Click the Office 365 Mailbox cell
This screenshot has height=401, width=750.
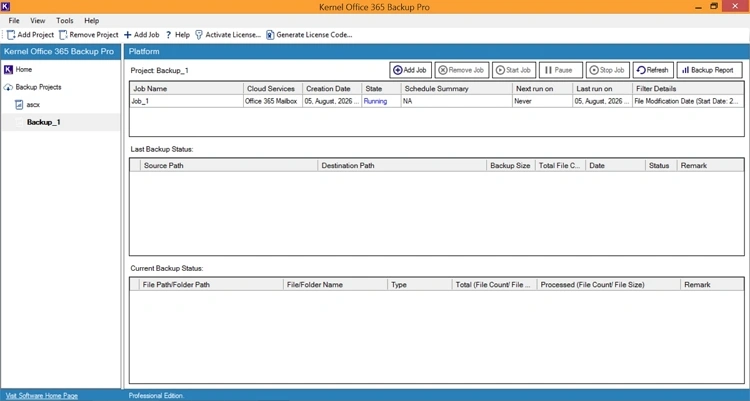click(x=273, y=101)
